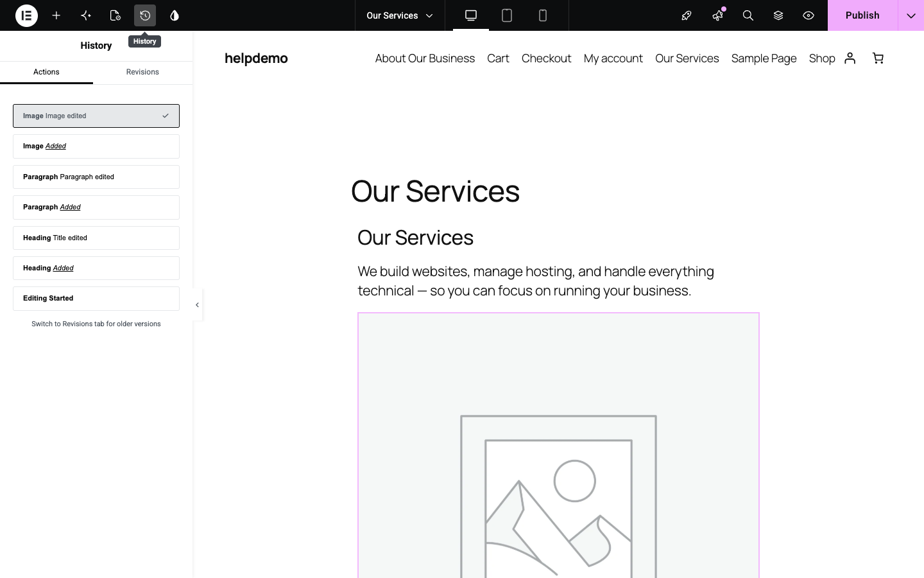Open the theme style droplet icon

tap(175, 15)
